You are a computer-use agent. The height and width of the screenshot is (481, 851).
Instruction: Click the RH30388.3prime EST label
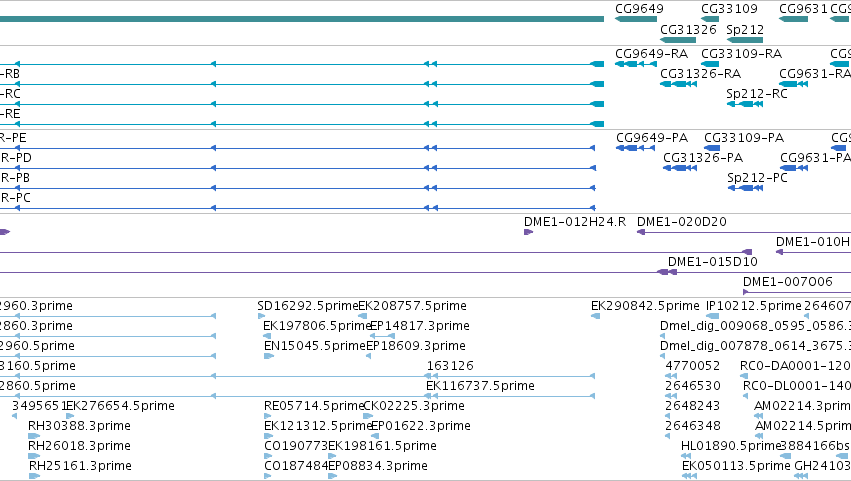click(x=79, y=426)
